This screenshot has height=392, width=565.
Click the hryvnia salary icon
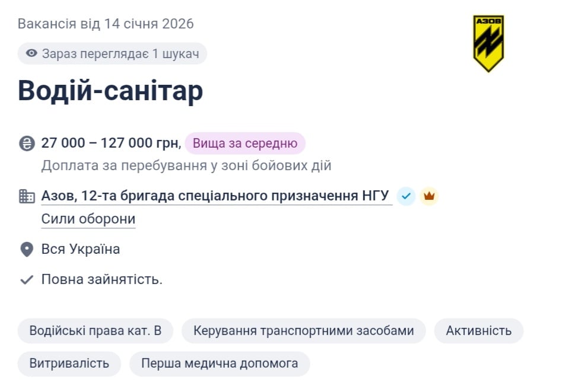point(26,142)
